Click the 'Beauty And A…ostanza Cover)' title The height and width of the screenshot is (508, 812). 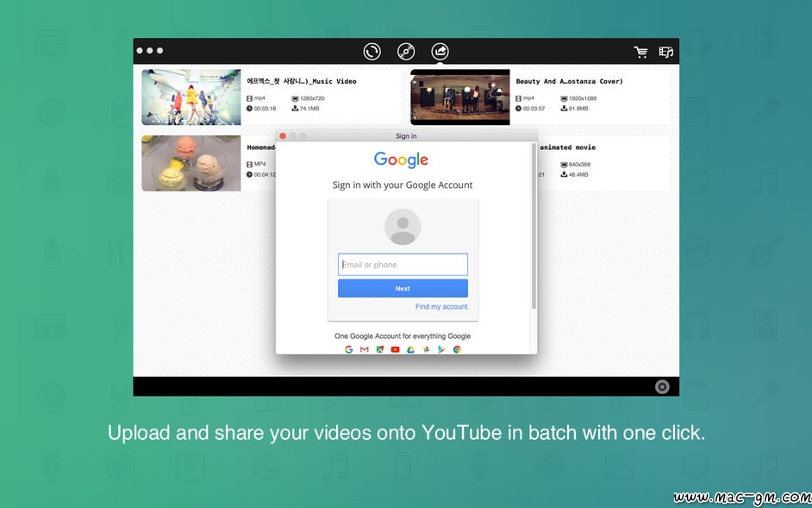(569, 81)
